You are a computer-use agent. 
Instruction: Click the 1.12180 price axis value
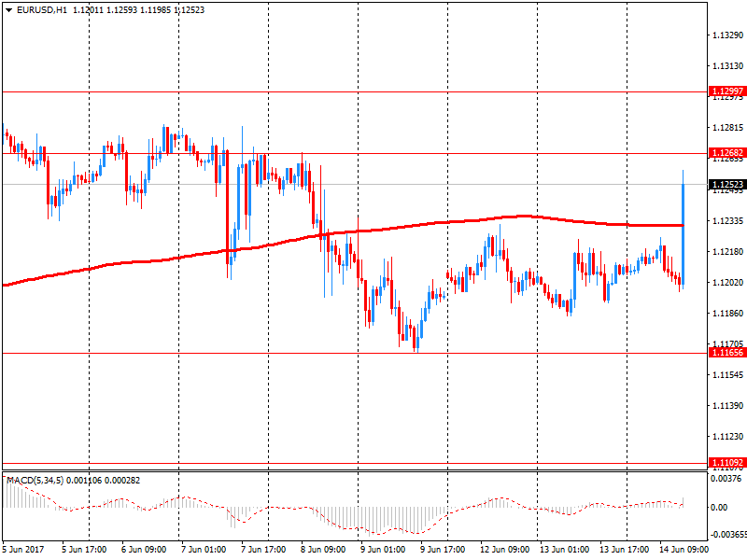tap(727, 252)
